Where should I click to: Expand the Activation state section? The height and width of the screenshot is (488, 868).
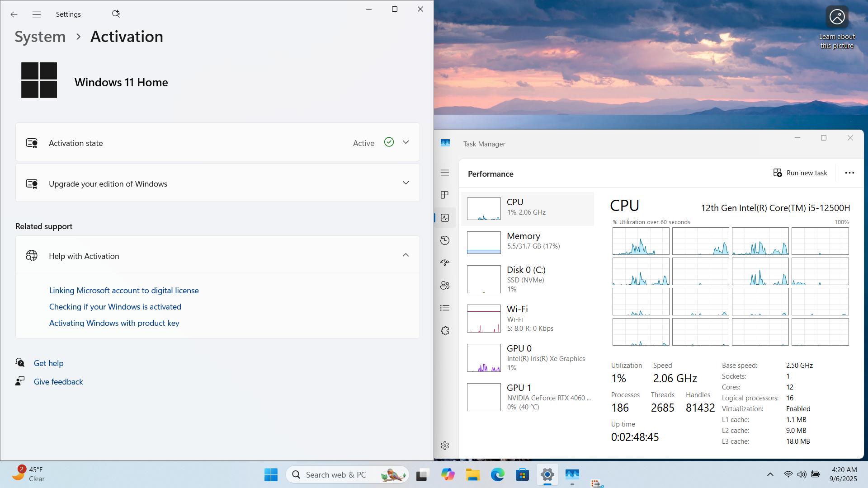pos(217,143)
